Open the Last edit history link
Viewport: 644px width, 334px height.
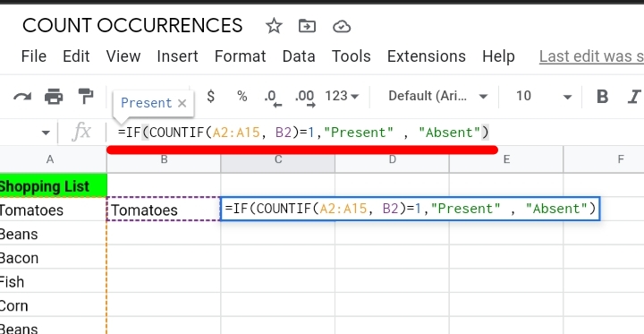click(591, 56)
